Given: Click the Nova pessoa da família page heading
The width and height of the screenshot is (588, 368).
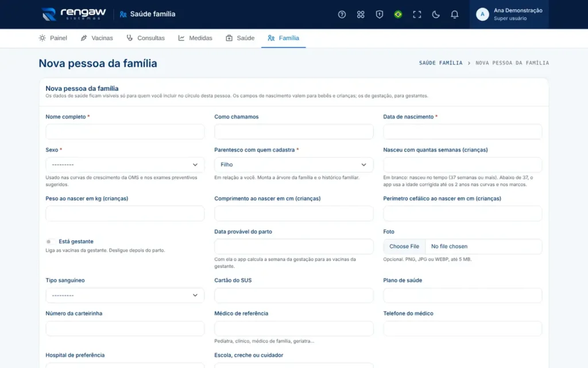Looking at the screenshot, I should [x=98, y=63].
